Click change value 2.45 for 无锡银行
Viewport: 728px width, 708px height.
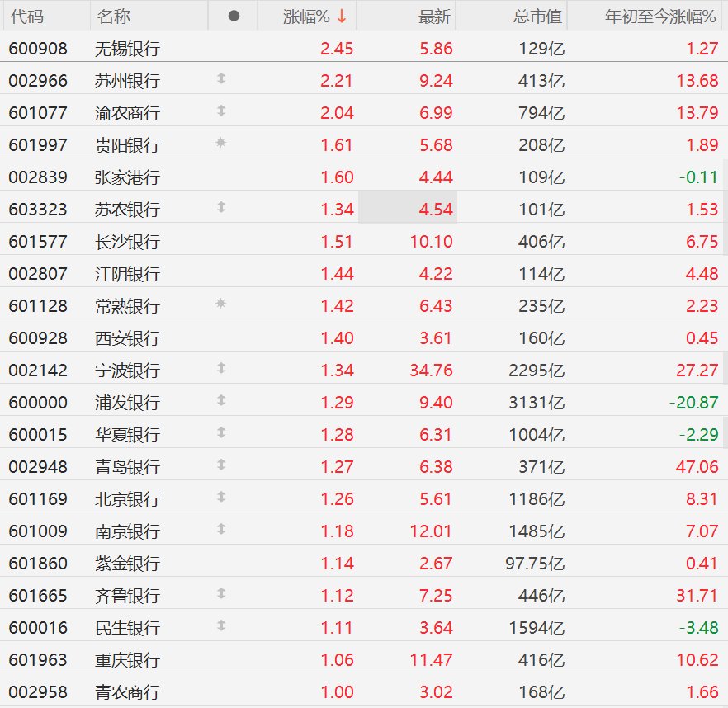pos(337,49)
